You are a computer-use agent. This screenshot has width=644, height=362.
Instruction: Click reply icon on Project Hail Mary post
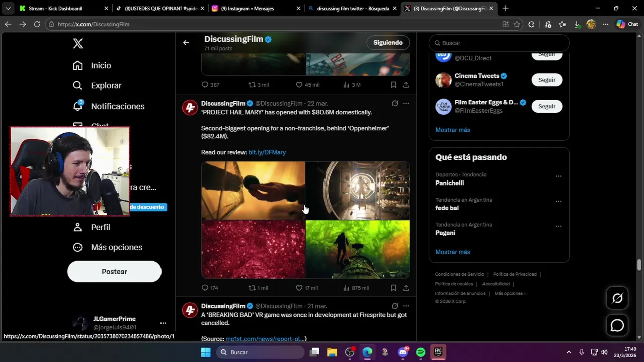tap(205, 288)
